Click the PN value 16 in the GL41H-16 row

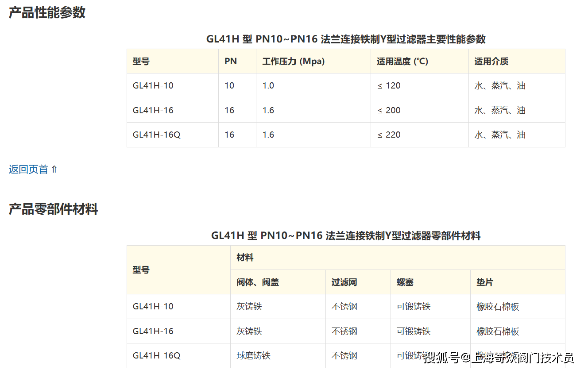pyautogui.click(x=229, y=110)
